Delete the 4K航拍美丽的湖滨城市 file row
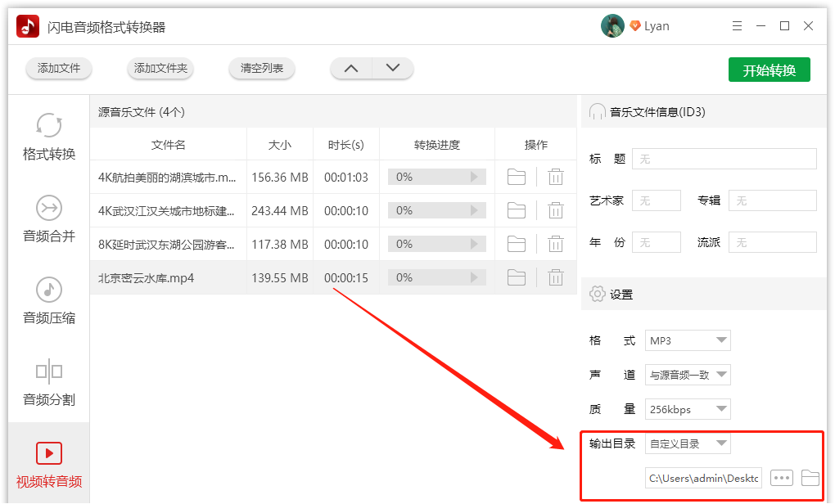835x504 pixels. (x=555, y=177)
